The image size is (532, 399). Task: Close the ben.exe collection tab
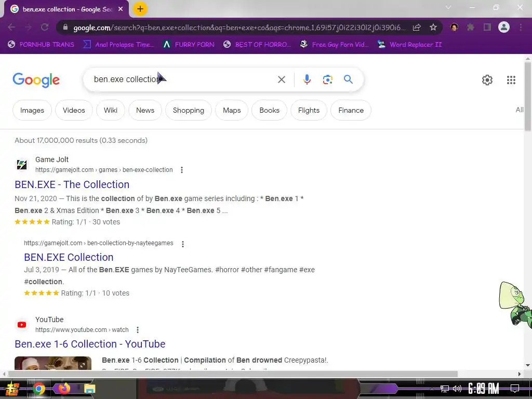pos(121,9)
